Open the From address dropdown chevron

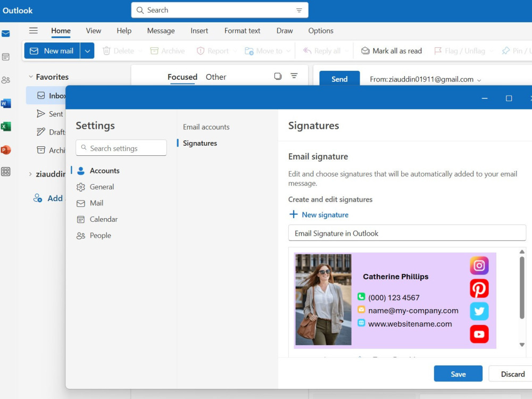(x=479, y=80)
